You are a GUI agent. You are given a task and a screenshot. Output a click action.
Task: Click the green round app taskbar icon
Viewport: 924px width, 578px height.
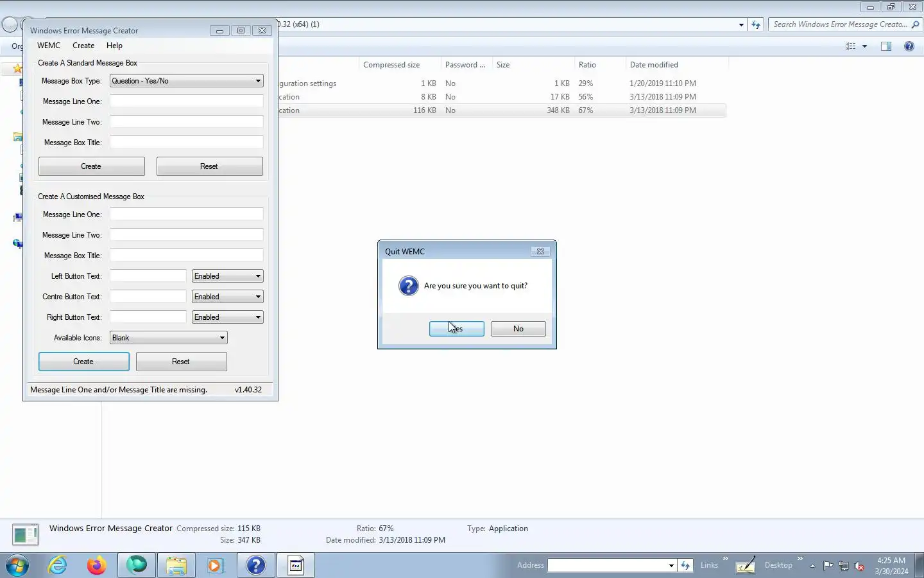137,565
